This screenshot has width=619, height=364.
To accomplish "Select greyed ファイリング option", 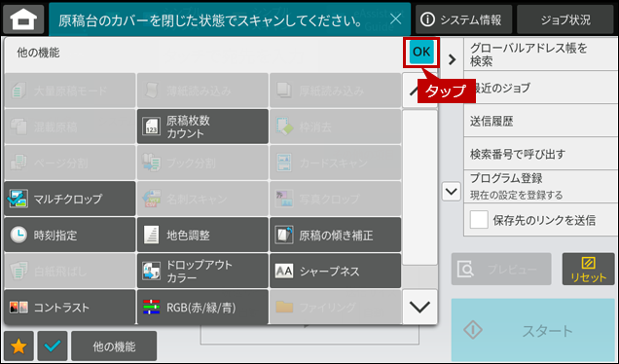I will coord(335,308).
